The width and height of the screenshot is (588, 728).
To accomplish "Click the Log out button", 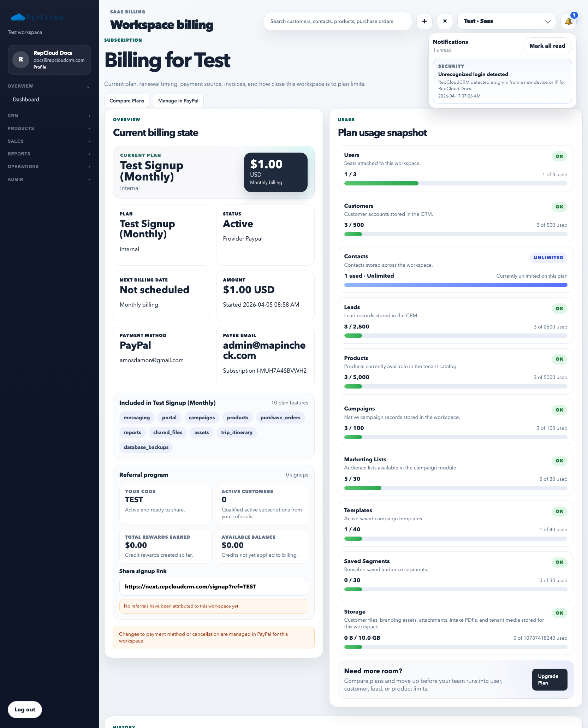I will click(25, 710).
